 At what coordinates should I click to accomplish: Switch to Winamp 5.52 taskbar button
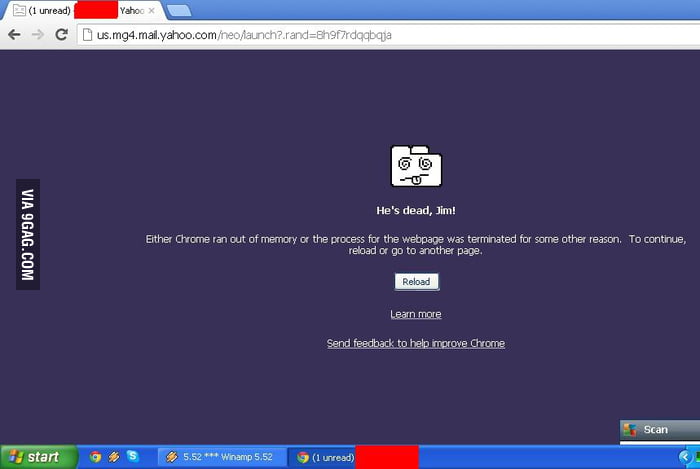click(x=220, y=457)
